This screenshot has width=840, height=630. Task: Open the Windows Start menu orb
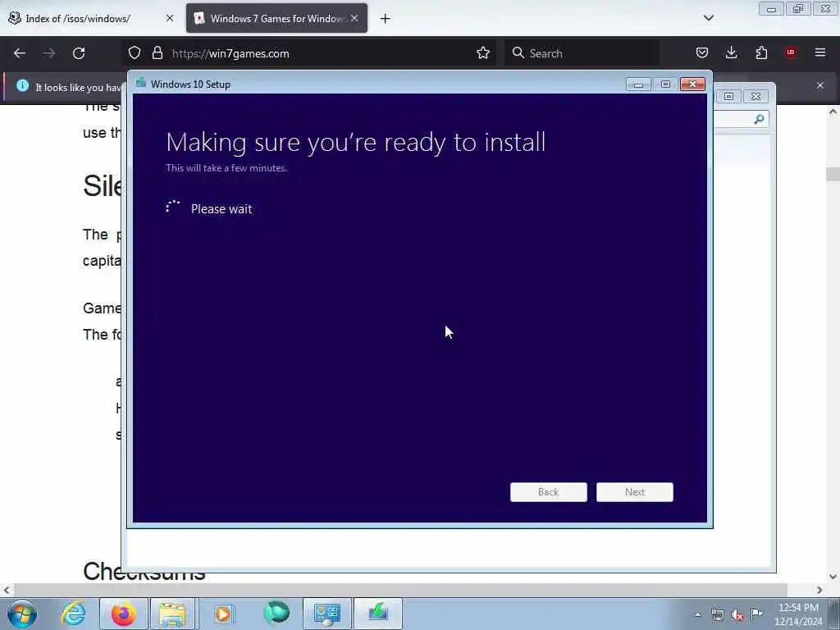pos(22,614)
